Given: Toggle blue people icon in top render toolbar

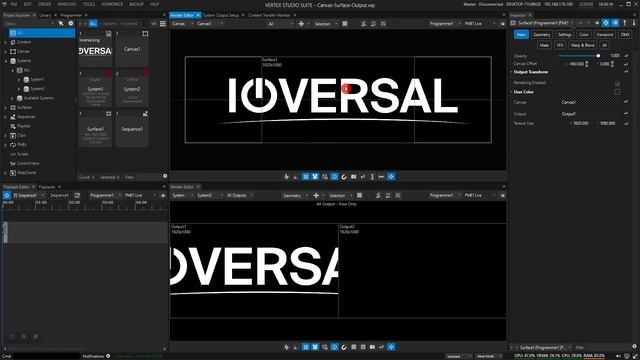Looking at the screenshot, I should pyautogui.click(x=315, y=176).
